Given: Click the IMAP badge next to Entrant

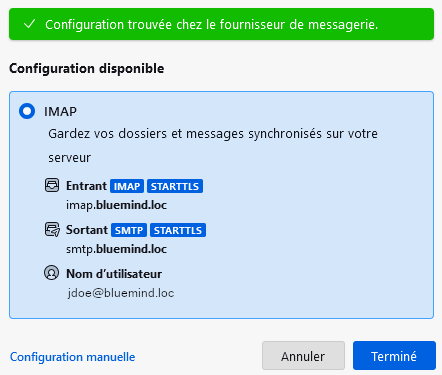Looking at the screenshot, I should pos(127,186).
